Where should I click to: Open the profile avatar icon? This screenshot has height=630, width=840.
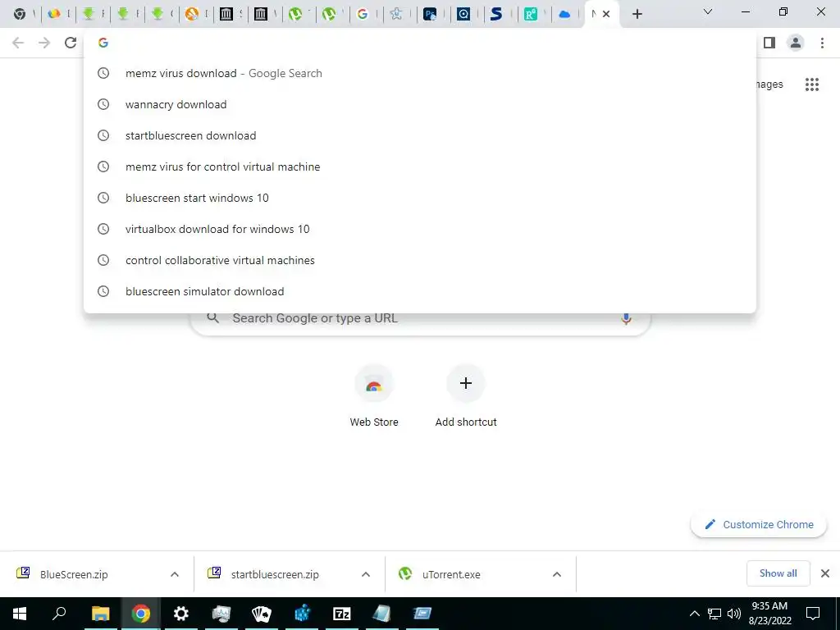point(796,43)
